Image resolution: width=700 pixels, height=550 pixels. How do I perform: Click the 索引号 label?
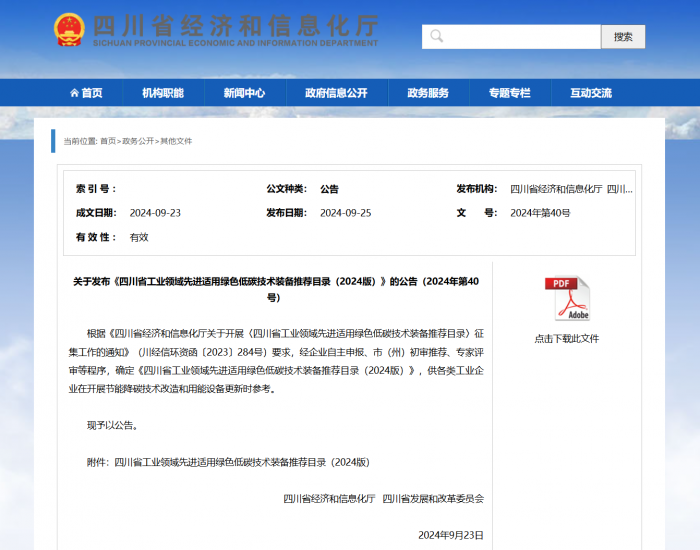click(x=96, y=189)
